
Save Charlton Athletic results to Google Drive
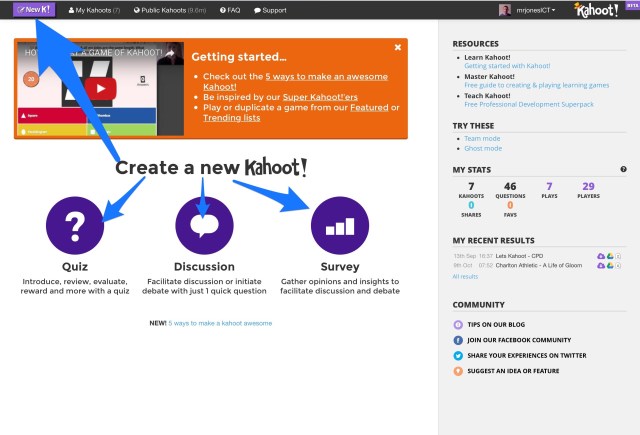pos(610,265)
